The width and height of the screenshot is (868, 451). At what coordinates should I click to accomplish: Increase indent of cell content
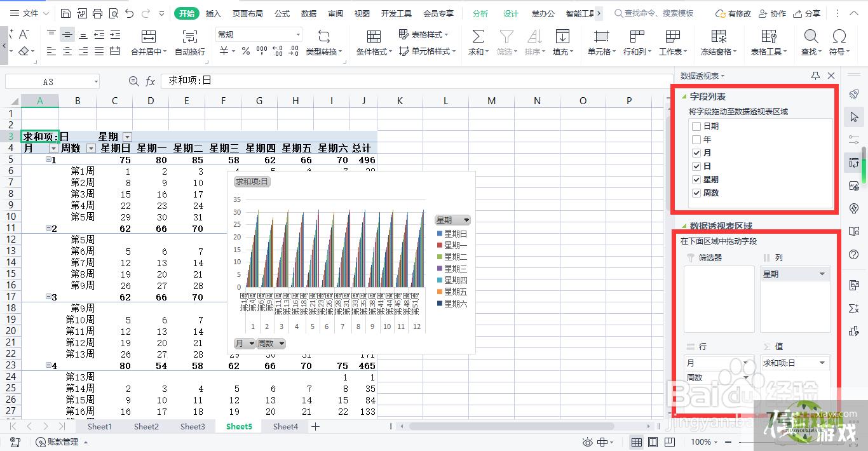point(115,35)
